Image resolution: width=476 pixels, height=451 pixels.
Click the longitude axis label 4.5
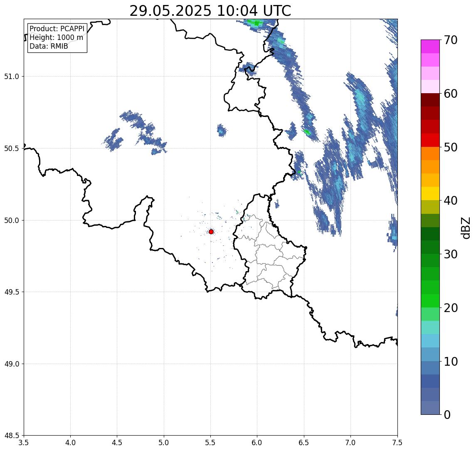pyautogui.click(x=117, y=443)
